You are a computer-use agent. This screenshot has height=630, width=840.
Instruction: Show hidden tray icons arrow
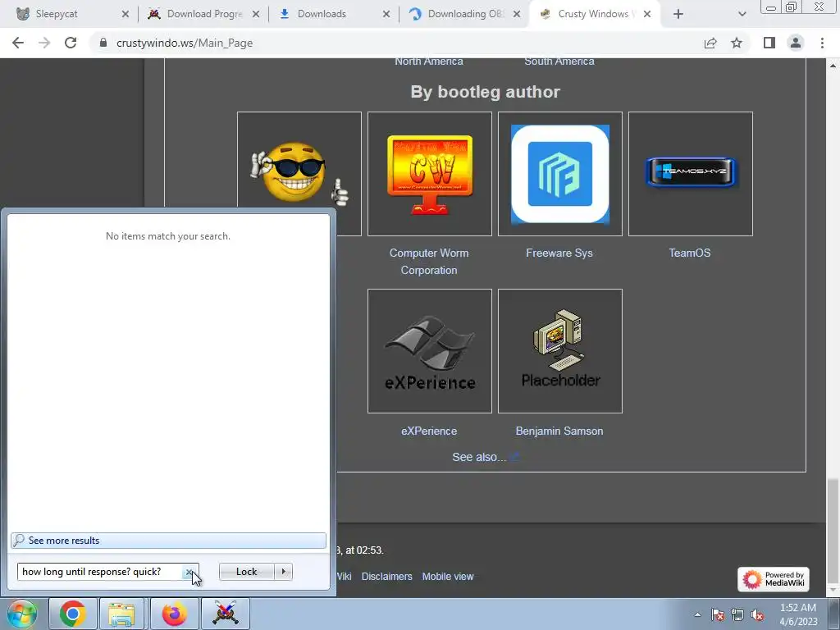click(697, 614)
